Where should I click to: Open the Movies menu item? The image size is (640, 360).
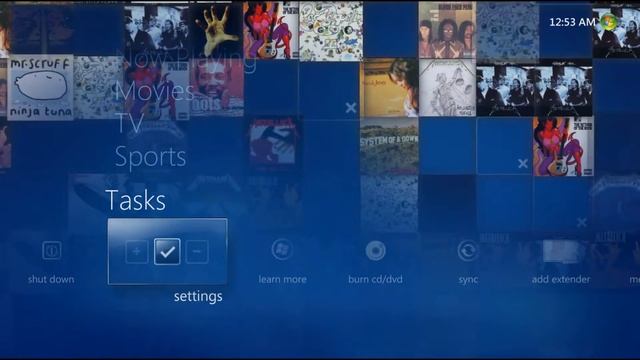[154, 91]
